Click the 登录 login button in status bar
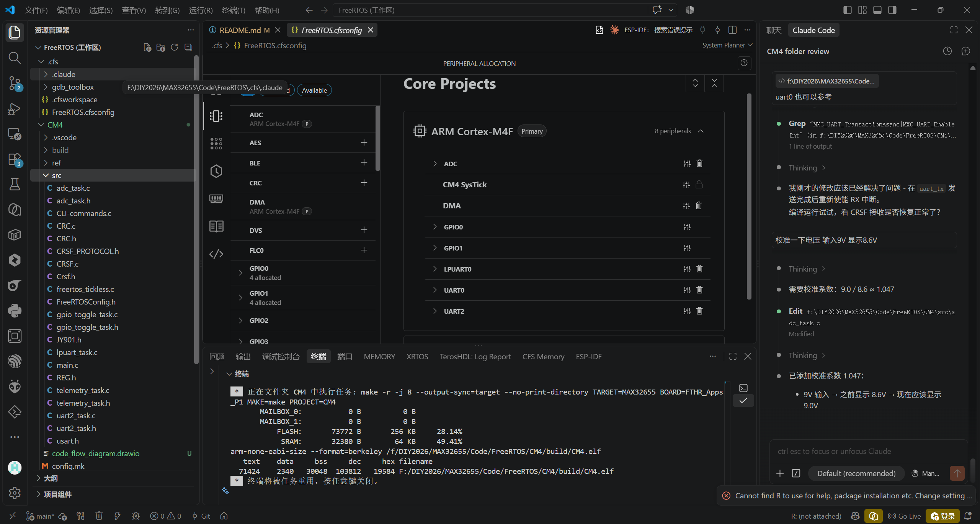Image resolution: width=980 pixels, height=524 pixels. (943, 516)
